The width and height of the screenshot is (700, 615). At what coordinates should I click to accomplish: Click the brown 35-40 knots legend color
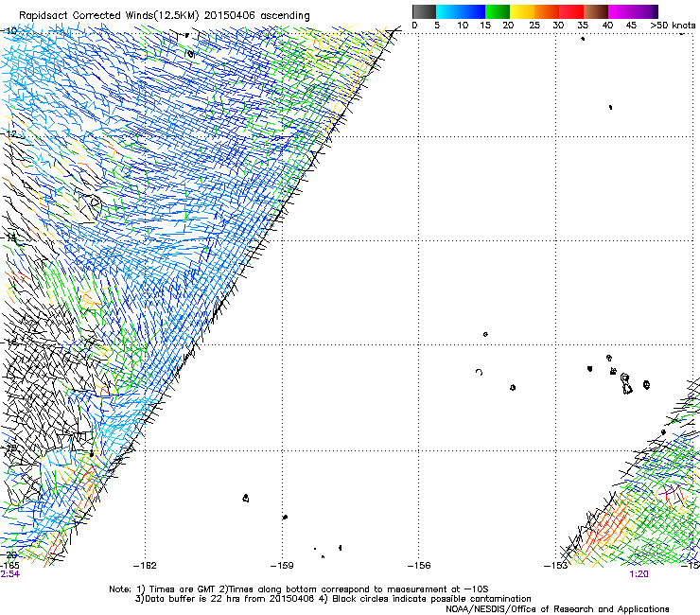(596, 11)
